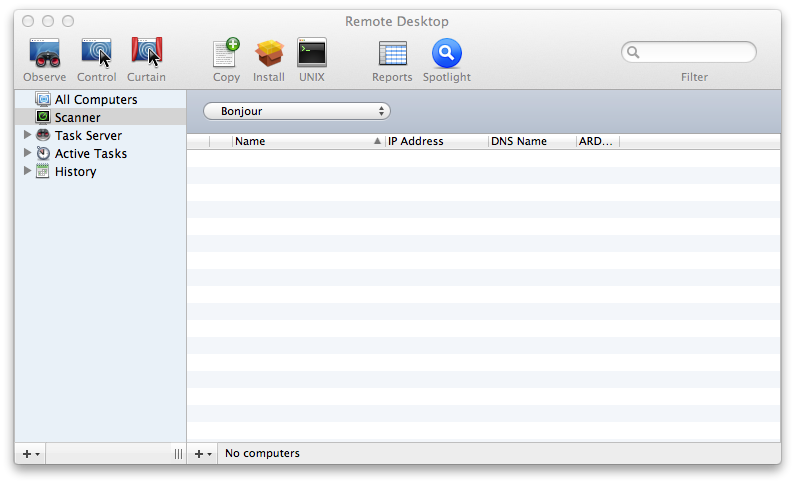Minimize the Remote Desktop window

(x=48, y=21)
